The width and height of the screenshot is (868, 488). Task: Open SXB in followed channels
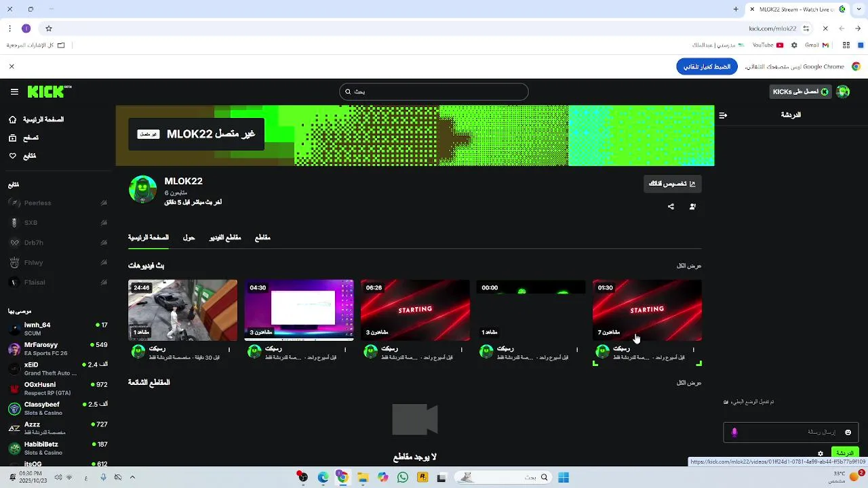coord(58,222)
